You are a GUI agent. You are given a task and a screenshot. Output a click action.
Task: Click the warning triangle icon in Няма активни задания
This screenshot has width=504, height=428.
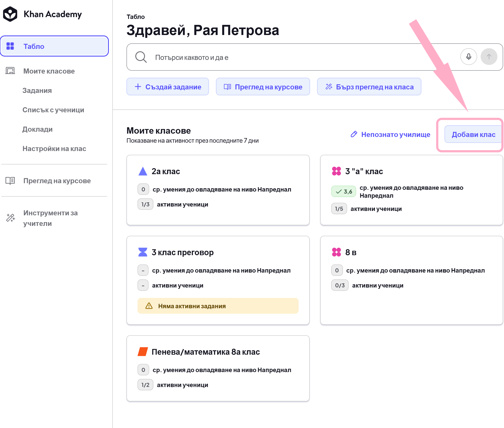click(149, 306)
